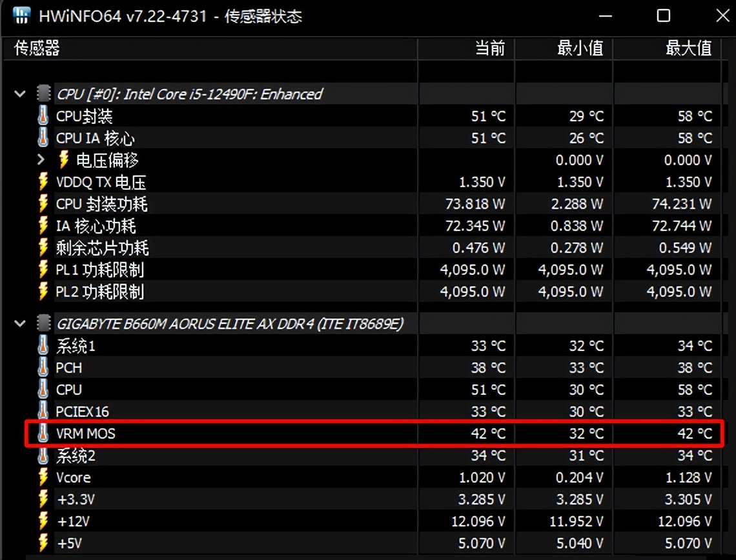Select the VDDQ TX 电压 label
The image size is (736, 560).
tap(101, 182)
